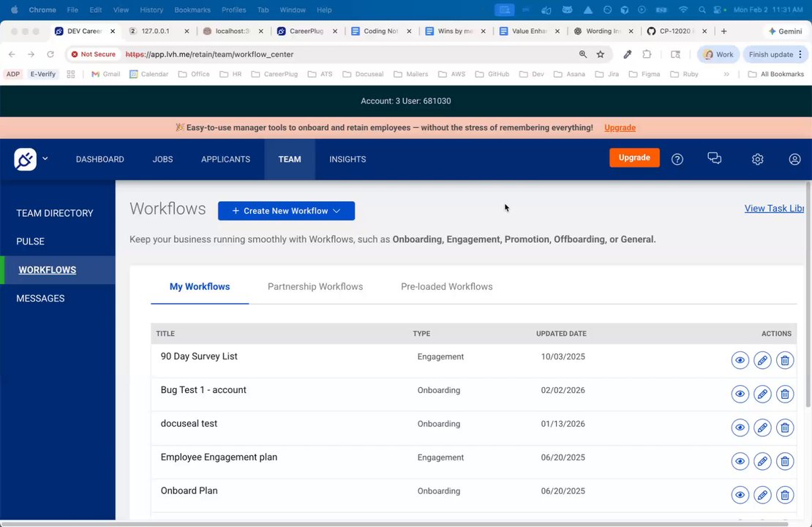Open the Chrome extensions puzzle icon

(647, 54)
